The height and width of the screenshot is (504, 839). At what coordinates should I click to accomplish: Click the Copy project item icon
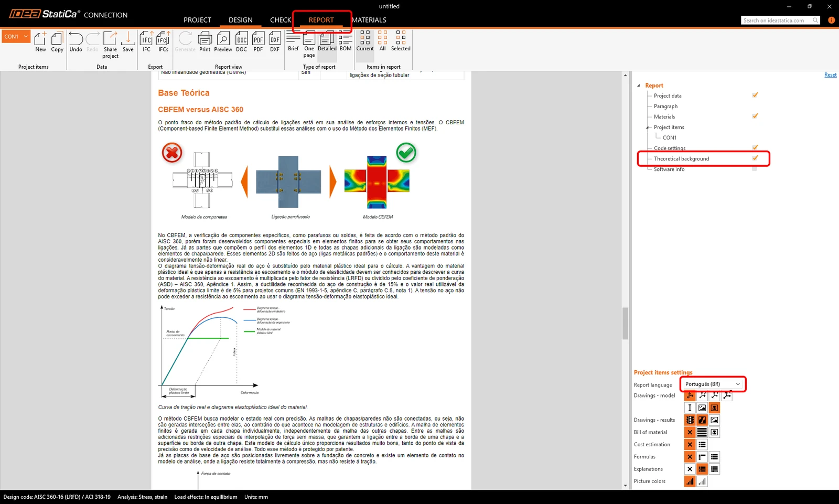point(57,41)
